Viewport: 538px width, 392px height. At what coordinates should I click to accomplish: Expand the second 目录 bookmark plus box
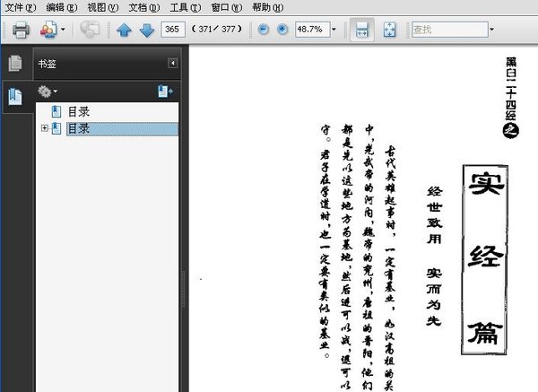(44, 128)
